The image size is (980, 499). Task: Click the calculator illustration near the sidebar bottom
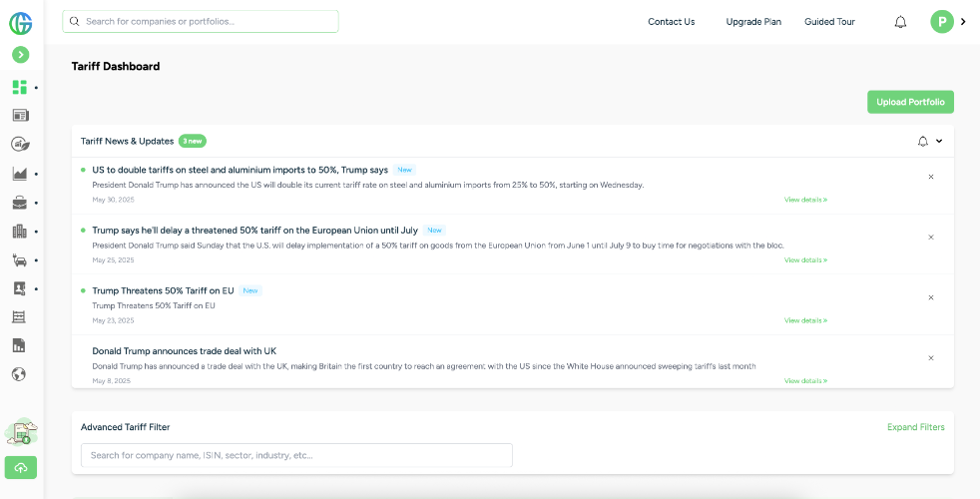[21, 432]
